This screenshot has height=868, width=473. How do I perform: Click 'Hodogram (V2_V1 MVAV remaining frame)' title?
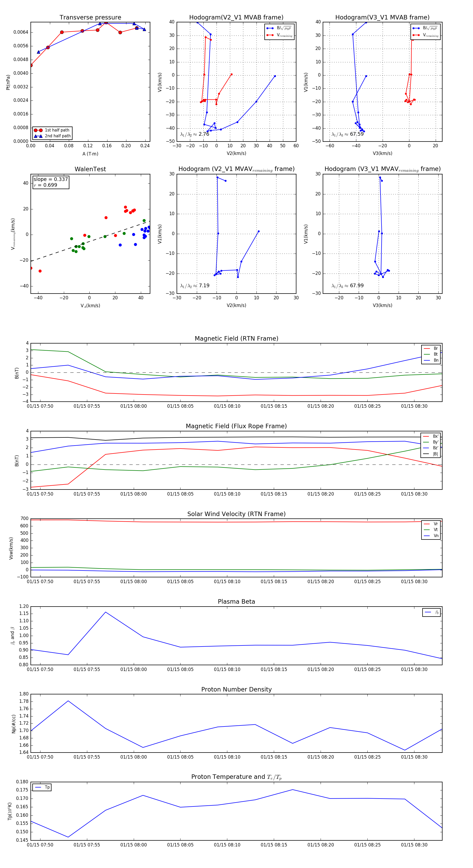pos(236,169)
